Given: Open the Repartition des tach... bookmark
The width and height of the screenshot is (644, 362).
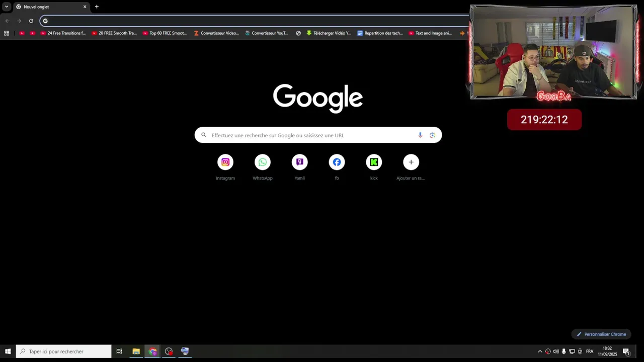Looking at the screenshot, I should [x=380, y=33].
